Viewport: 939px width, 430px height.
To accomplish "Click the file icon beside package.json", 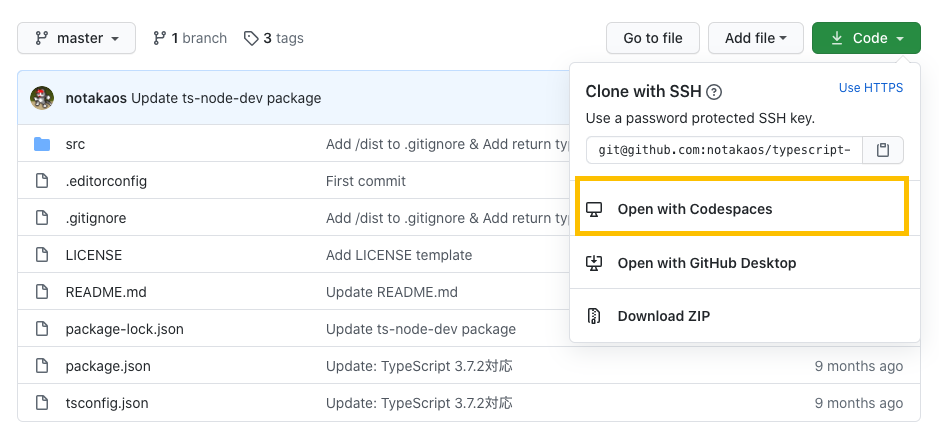I will 42,366.
